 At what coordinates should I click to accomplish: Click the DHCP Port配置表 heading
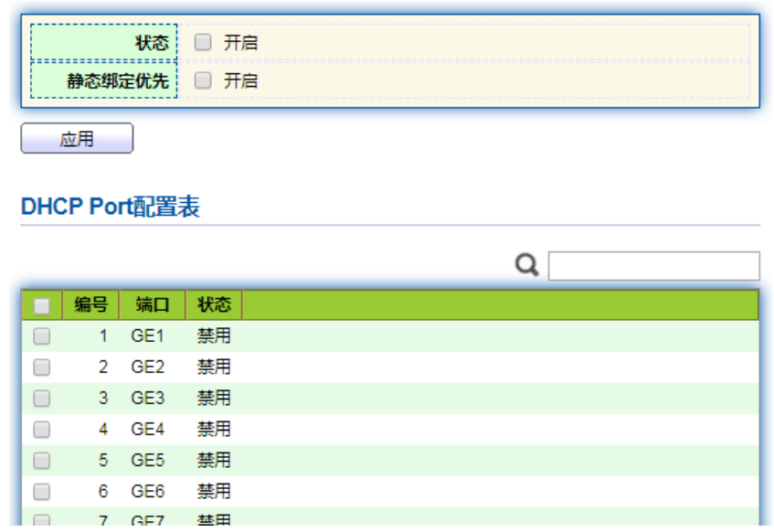pos(110,207)
